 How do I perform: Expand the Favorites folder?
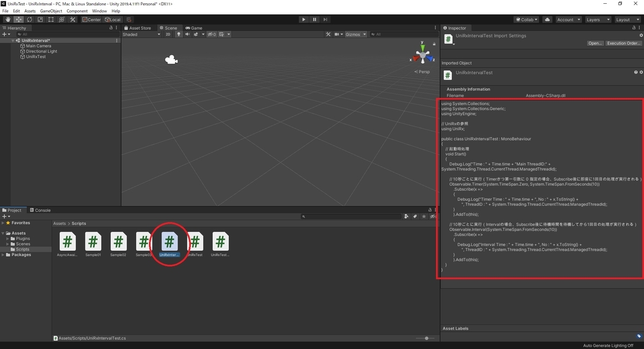click(3, 223)
